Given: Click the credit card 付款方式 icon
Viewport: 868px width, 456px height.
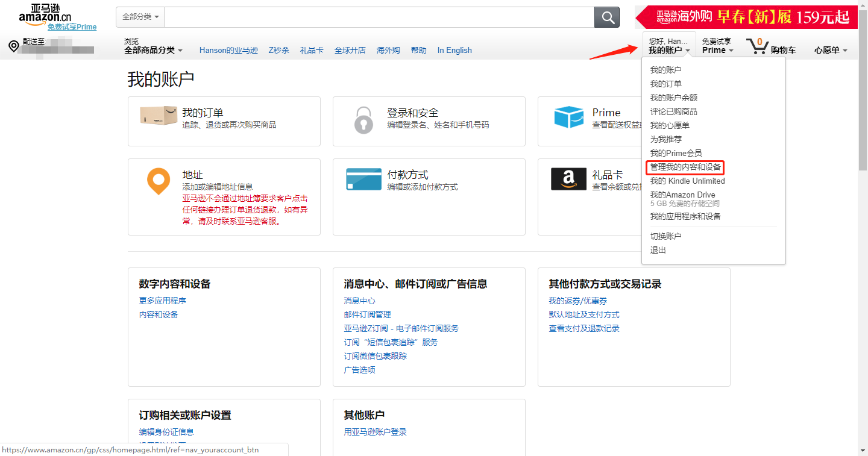Looking at the screenshot, I should coord(363,180).
